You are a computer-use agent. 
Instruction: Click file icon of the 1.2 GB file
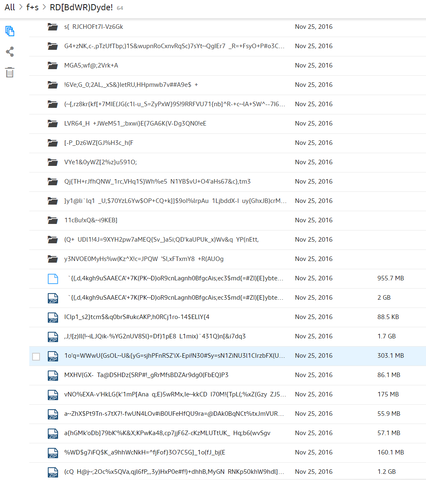point(53,472)
